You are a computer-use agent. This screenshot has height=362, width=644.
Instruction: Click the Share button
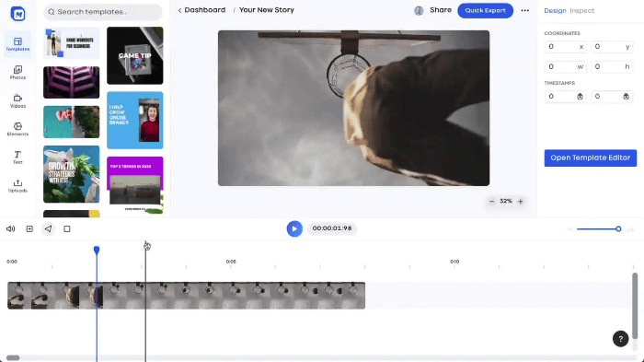[x=441, y=10]
